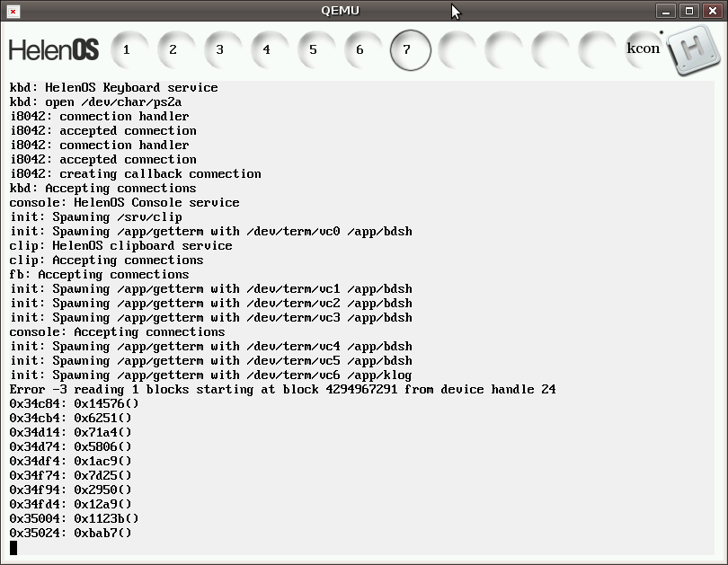This screenshot has height=565, width=728.
Task: Click the getterm /dev/term/vc3 line
Action: tap(211, 318)
